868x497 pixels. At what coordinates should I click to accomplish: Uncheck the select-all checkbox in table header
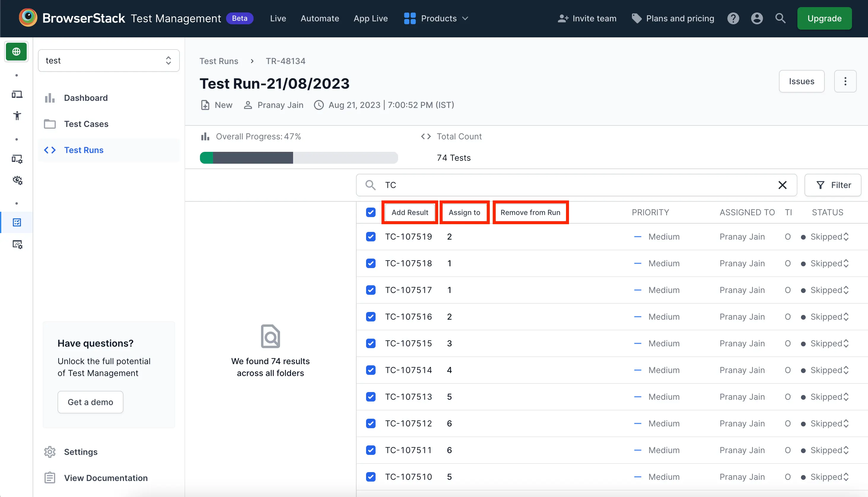tap(371, 212)
